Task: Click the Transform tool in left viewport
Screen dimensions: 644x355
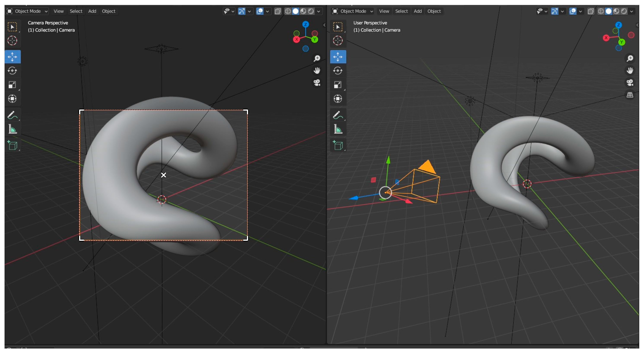Action: [12, 99]
